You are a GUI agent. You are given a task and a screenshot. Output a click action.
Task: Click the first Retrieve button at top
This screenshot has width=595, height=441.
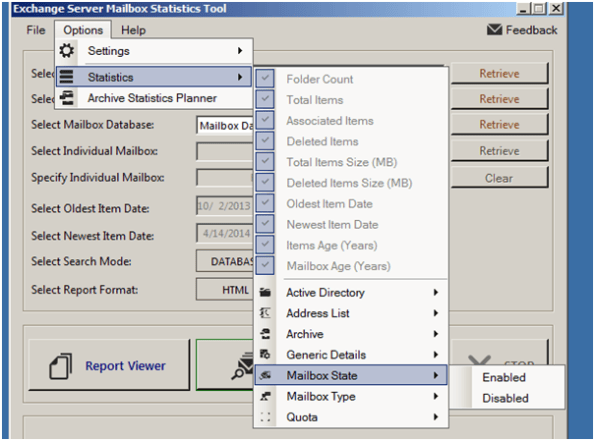click(499, 73)
